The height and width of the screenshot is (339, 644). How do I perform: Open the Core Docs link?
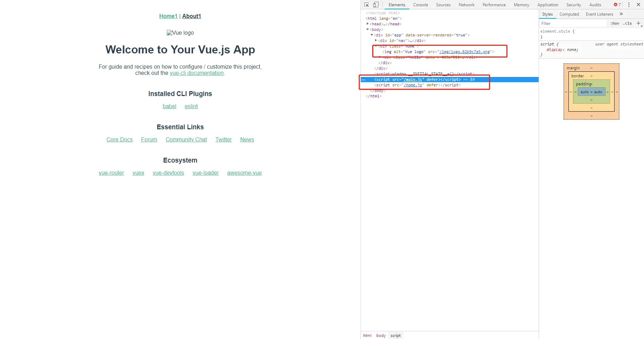120,139
